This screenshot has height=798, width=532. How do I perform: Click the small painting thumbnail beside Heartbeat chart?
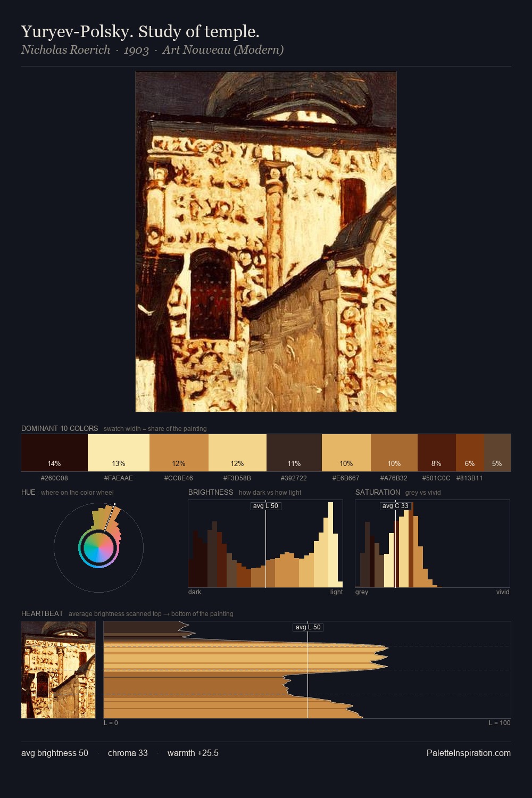pos(59,670)
